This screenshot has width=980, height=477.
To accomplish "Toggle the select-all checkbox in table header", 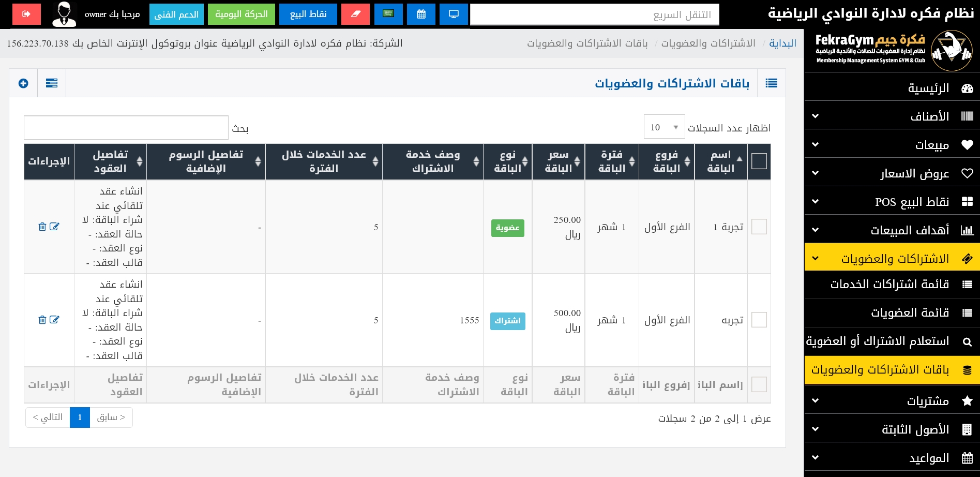I will [759, 161].
